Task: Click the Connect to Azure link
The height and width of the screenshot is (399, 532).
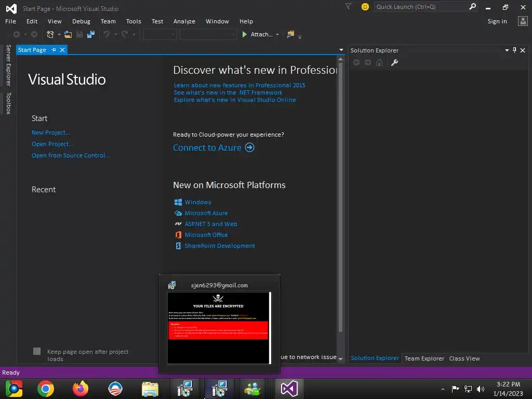Action: [207, 148]
